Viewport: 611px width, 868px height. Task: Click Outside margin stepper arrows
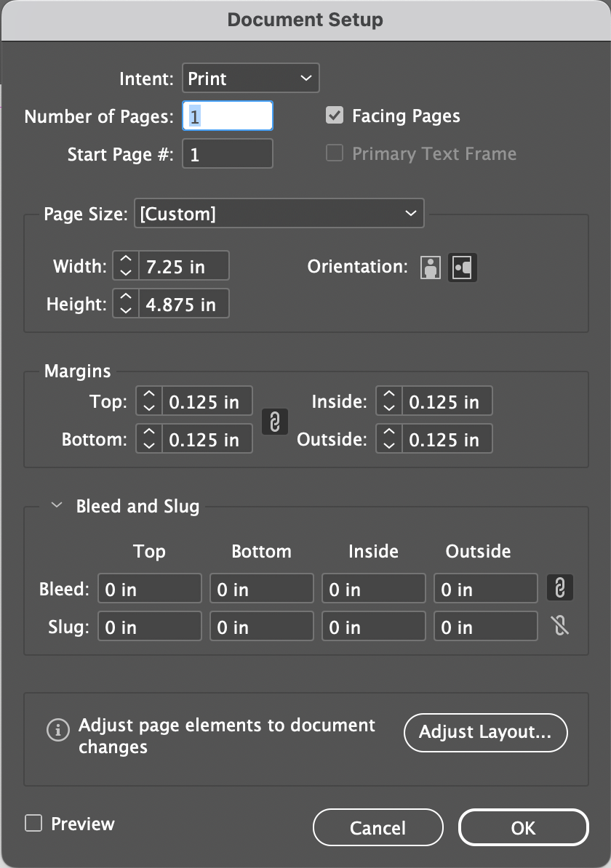point(389,438)
